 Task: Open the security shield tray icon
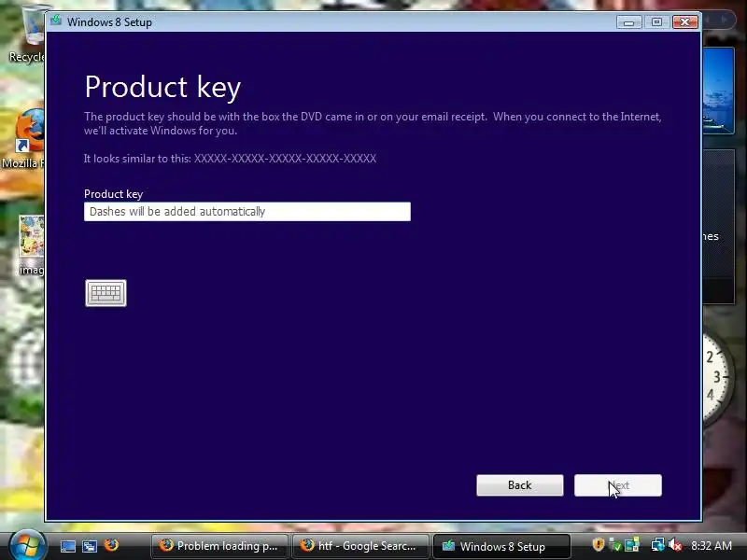(x=599, y=545)
